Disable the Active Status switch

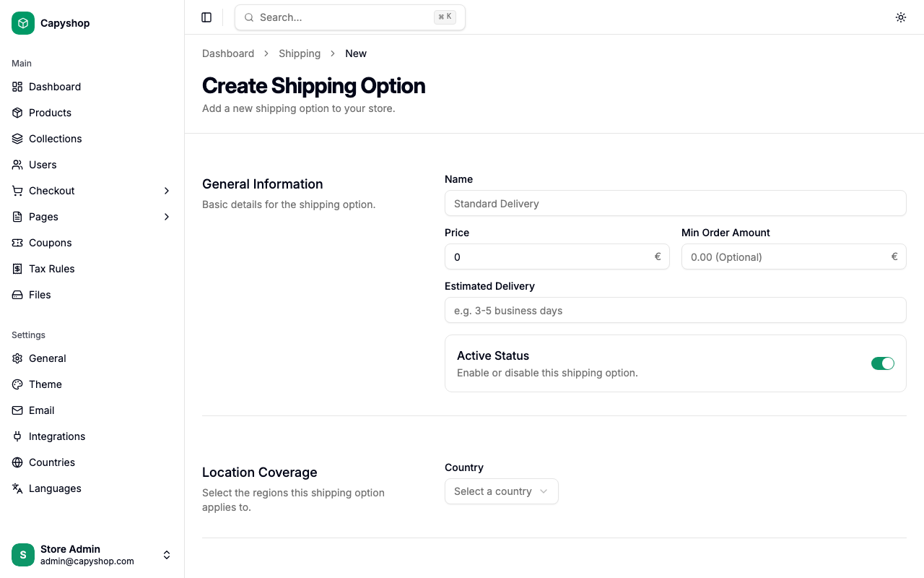point(883,363)
